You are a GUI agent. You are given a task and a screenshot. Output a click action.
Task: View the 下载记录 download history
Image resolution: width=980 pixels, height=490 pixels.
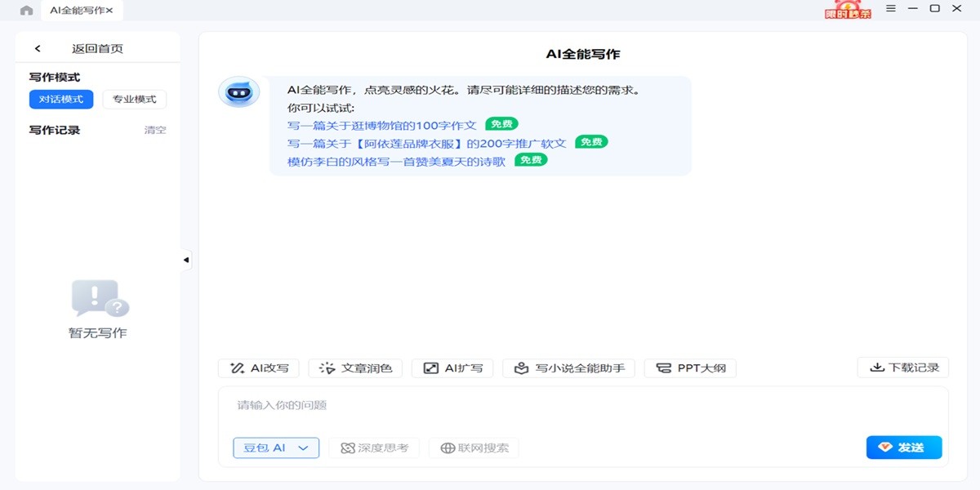[x=903, y=367]
